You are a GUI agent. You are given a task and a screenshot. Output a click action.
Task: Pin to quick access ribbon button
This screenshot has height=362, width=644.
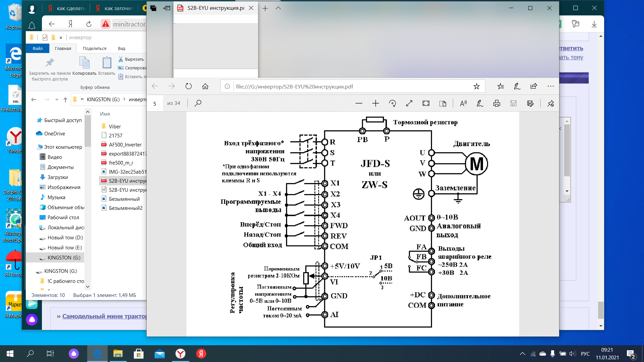point(50,69)
